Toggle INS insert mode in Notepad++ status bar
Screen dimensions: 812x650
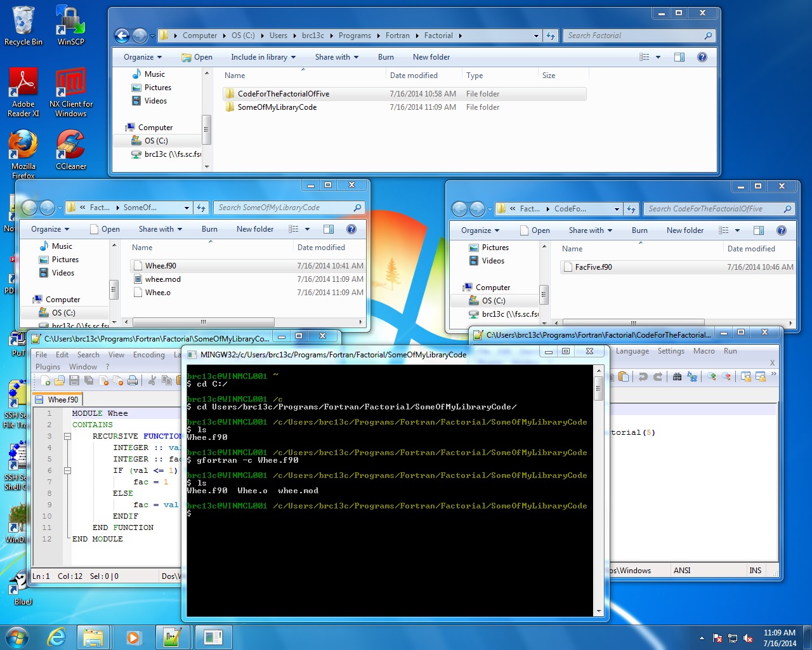click(x=755, y=571)
